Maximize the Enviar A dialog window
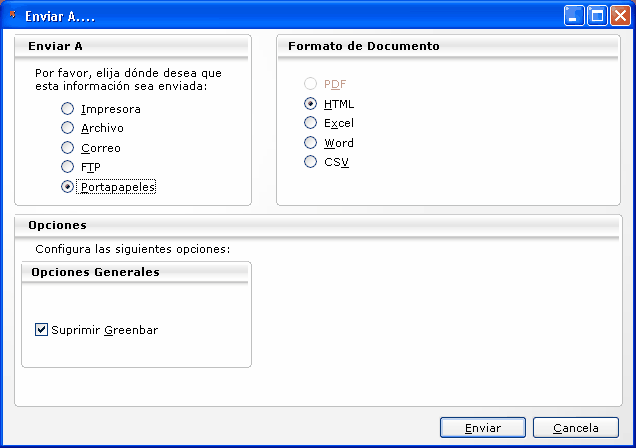This screenshot has height=448, width=636. (597, 15)
